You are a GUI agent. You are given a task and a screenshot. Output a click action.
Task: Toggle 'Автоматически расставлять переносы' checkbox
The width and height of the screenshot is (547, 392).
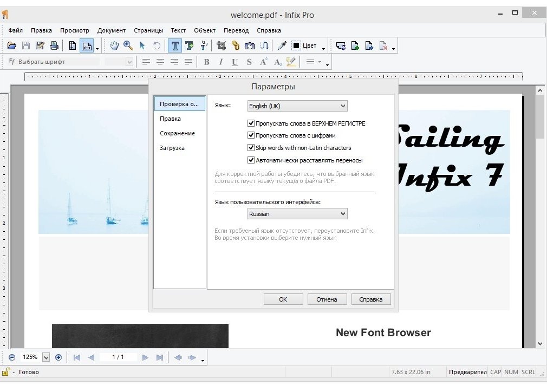(251, 160)
